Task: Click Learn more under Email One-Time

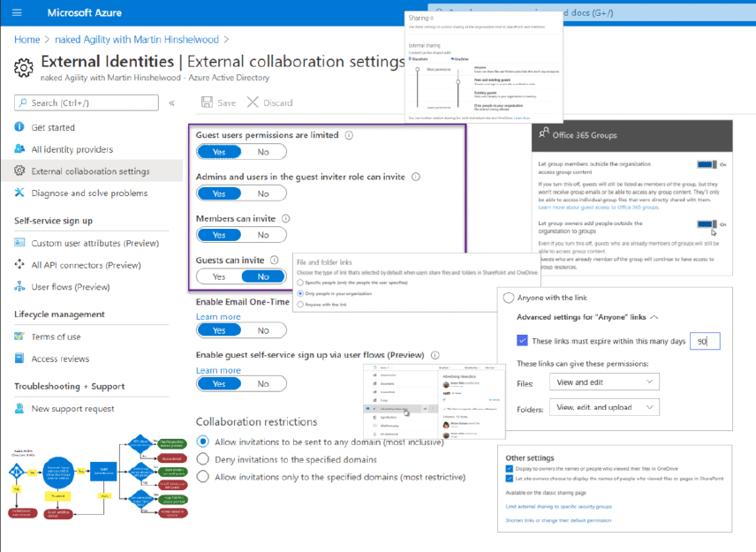Action: [x=218, y=317]
